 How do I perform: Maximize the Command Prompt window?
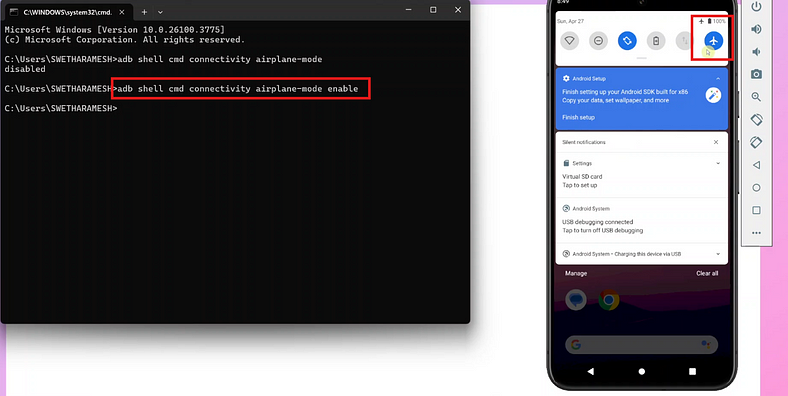tap(433, 10)
